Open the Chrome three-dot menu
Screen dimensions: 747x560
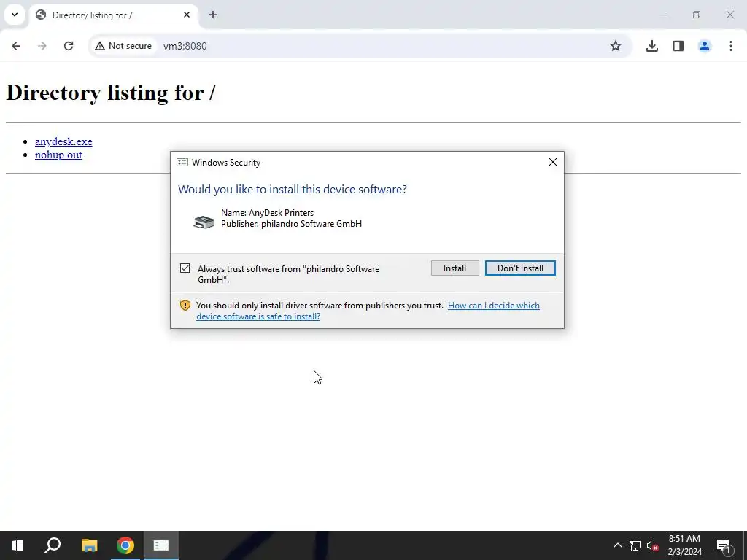731,46
